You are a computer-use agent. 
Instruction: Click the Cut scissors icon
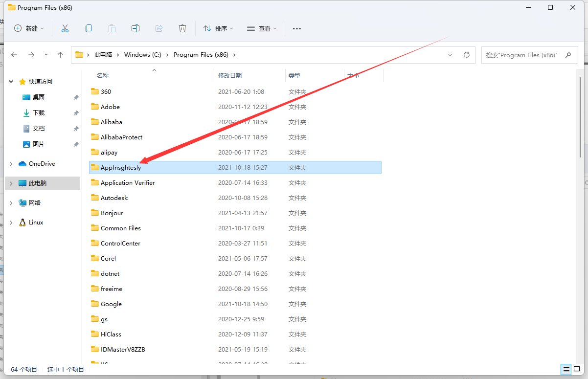coord(65,28)
